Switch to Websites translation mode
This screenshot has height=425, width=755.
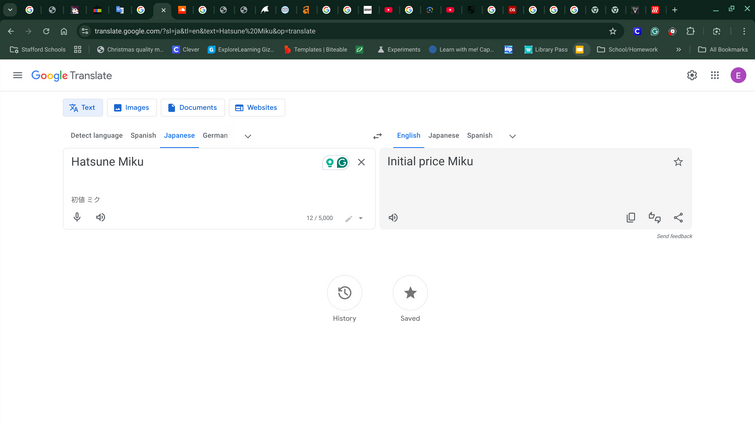[x=256, y=108]
